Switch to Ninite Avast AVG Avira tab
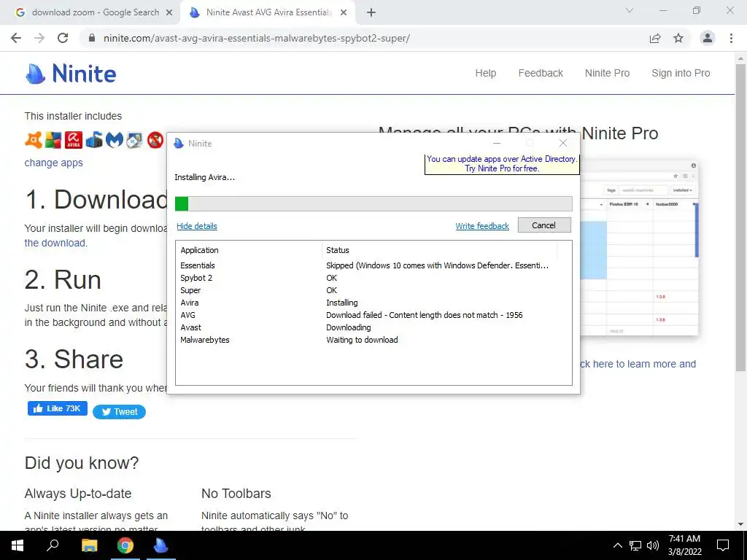The image size is (747, 560). point(268,13)
